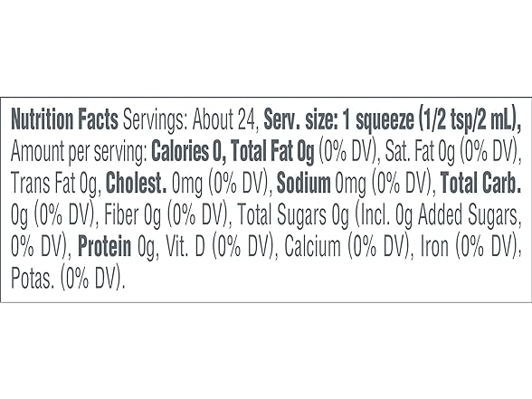Image resolution: width=532 pixels, height=399 pixels.
Task: Select the Total Sugars 0g text
Action: [293, 214]
